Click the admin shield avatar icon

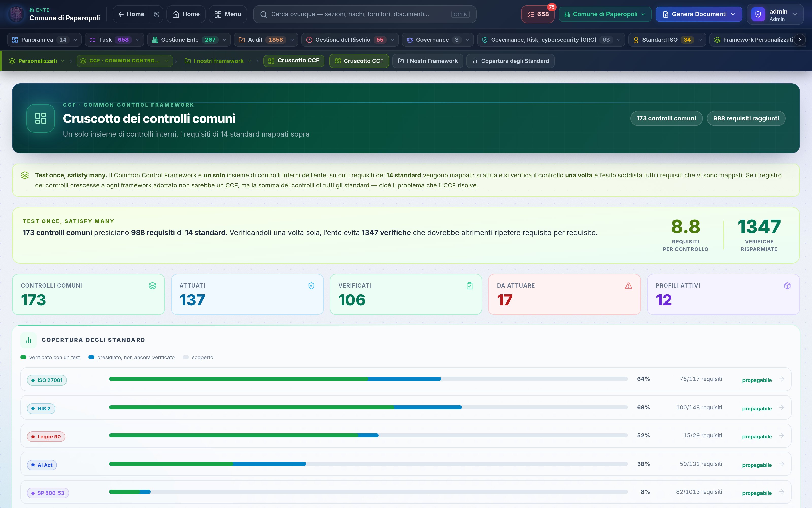(x=758, y=14)
